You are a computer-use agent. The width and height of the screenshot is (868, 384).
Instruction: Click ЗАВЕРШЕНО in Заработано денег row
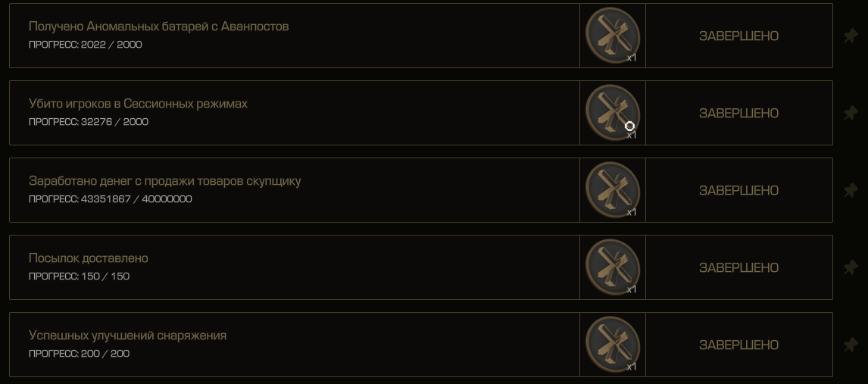tap(738, 190)
